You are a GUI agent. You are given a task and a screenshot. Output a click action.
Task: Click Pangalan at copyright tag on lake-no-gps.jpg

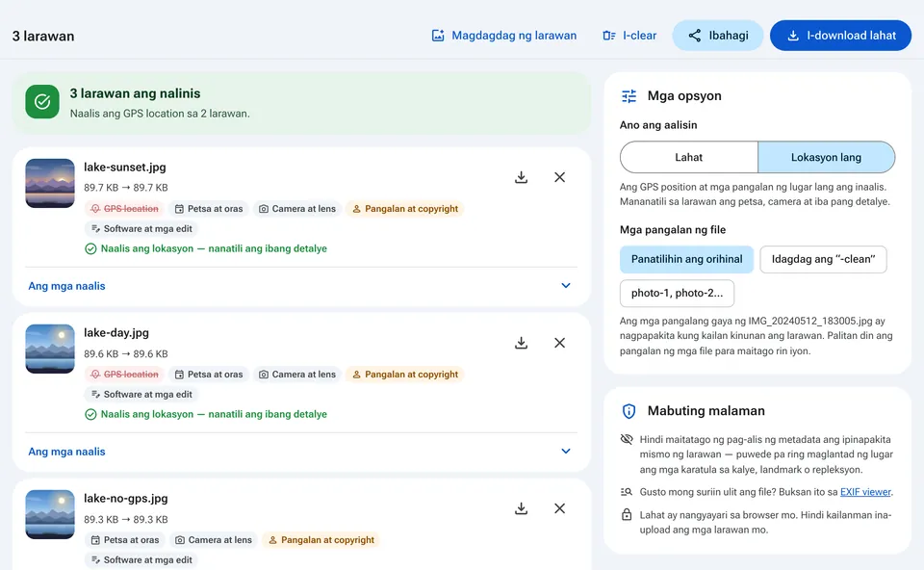pyautogui.click(x=321, y=540)
